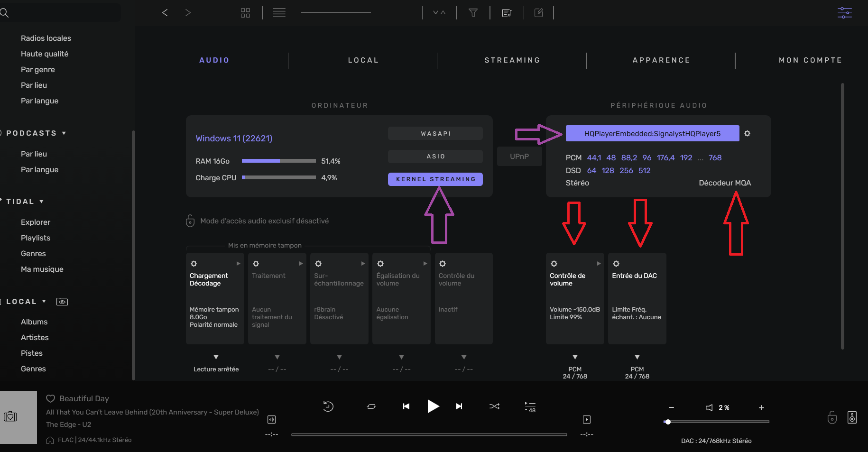Open gear of Sur-échantillonnage module

pyautogui.click(x=318, y=264)
